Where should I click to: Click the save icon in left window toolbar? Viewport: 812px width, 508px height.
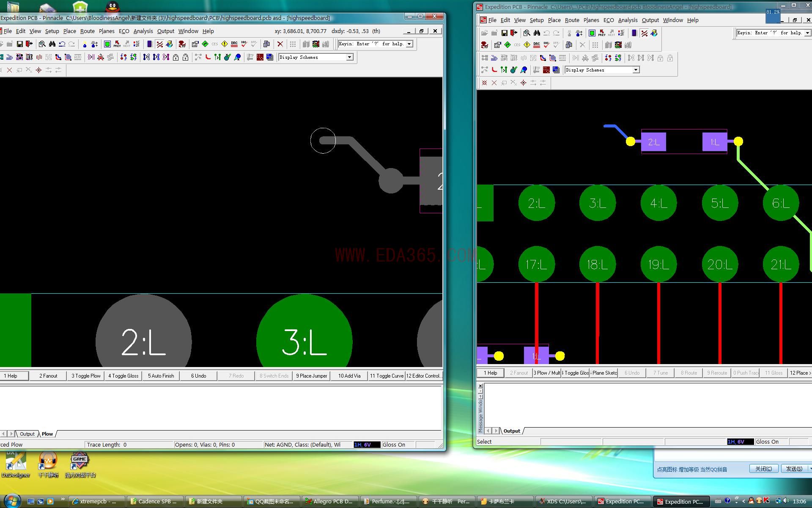pyautogui.click(x=19, y=44)
